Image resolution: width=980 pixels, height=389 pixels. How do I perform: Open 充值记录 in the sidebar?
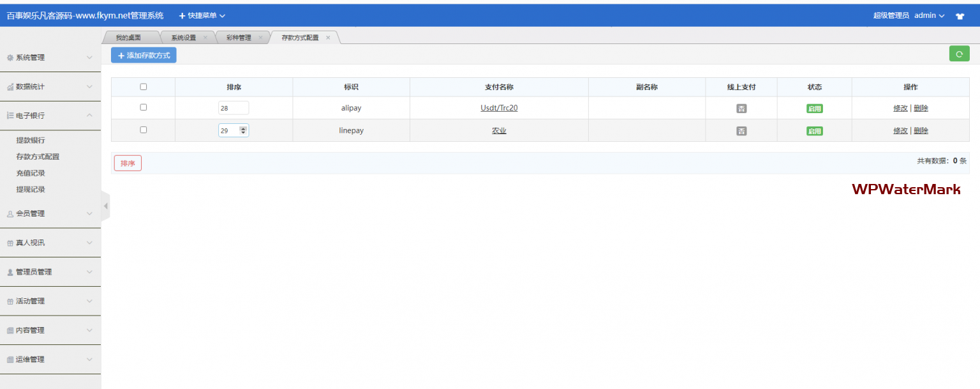click(31, 173)
